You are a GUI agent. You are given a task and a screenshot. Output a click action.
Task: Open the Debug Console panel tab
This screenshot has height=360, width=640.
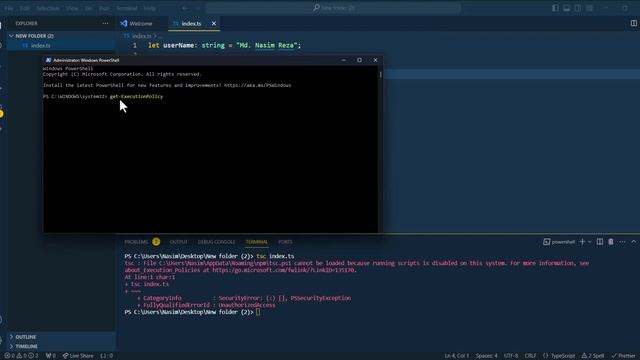(216, 242)
